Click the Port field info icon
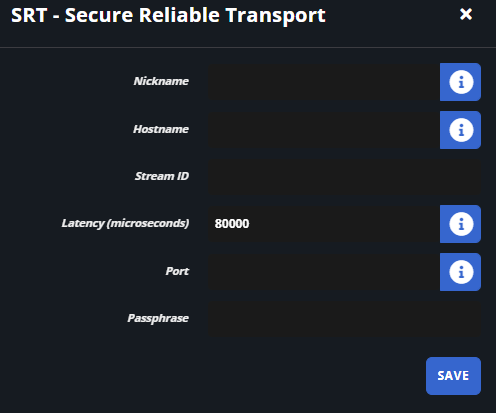This screenshot has height=413, width=496. 460,272
